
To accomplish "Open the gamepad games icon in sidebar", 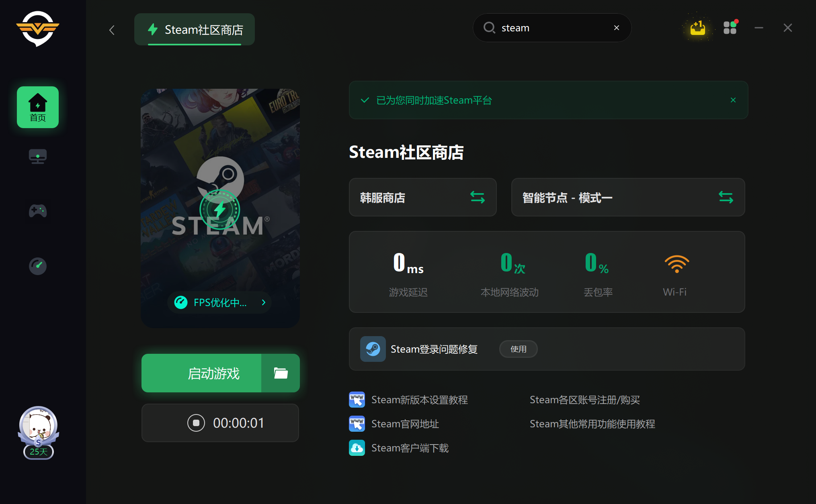I will [x=37, y=211].
